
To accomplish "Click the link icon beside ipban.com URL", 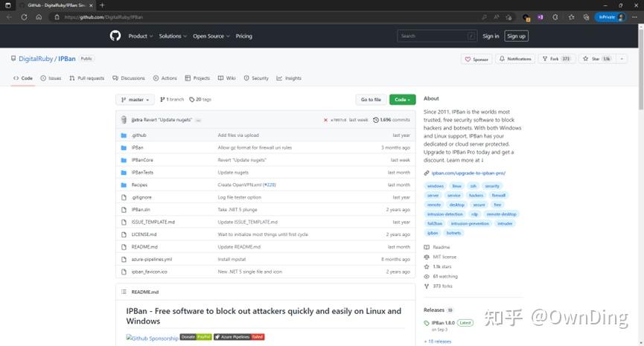I will [427, 173].
